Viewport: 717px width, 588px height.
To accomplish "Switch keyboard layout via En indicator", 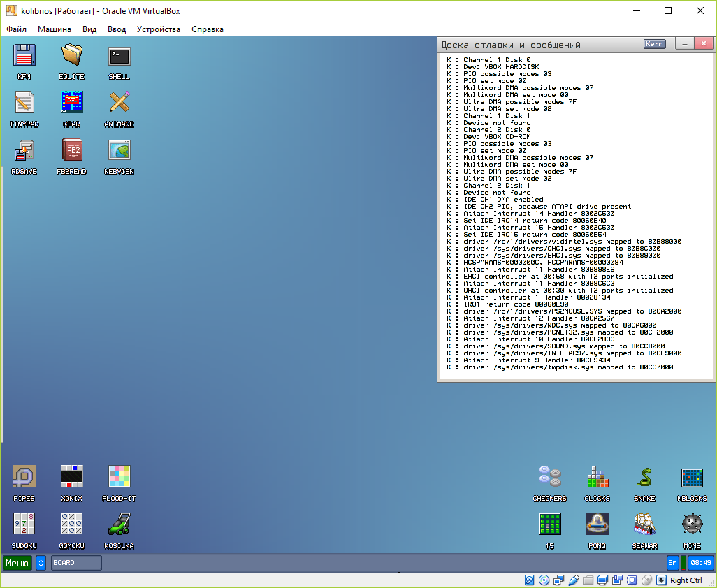I will click(x=672, y=563).
